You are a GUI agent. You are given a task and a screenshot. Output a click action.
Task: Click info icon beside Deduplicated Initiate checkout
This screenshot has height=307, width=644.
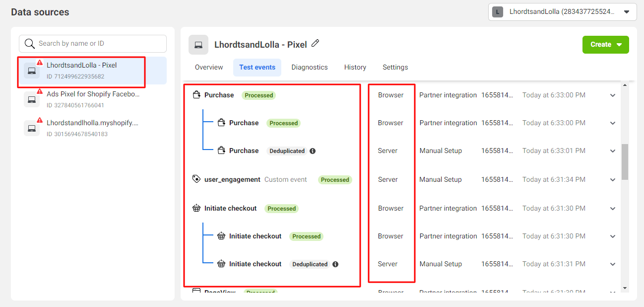click(335, 264)
